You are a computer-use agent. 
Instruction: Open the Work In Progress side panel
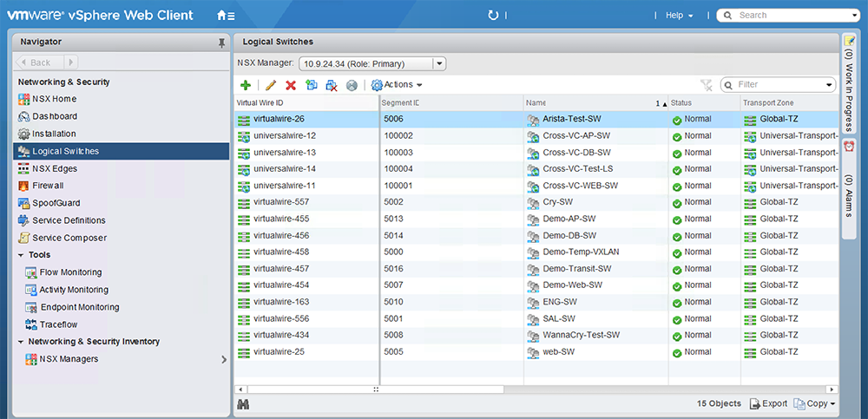[849, 83]
